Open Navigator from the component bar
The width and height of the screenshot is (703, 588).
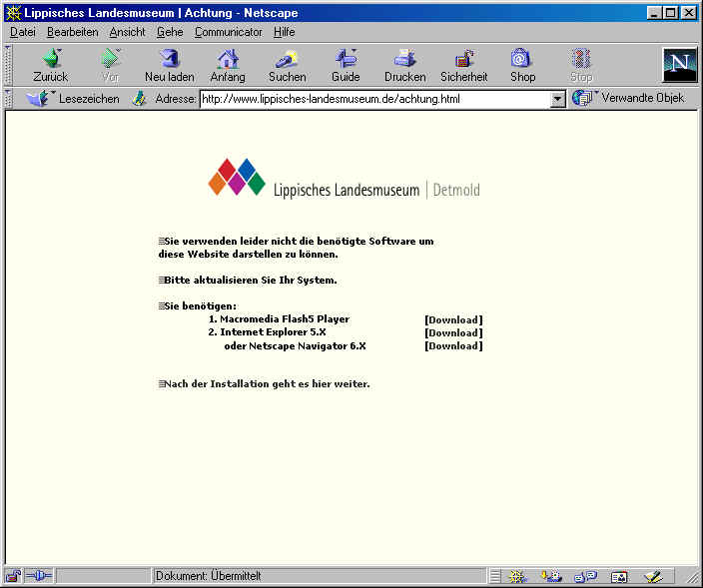point(517,576)
